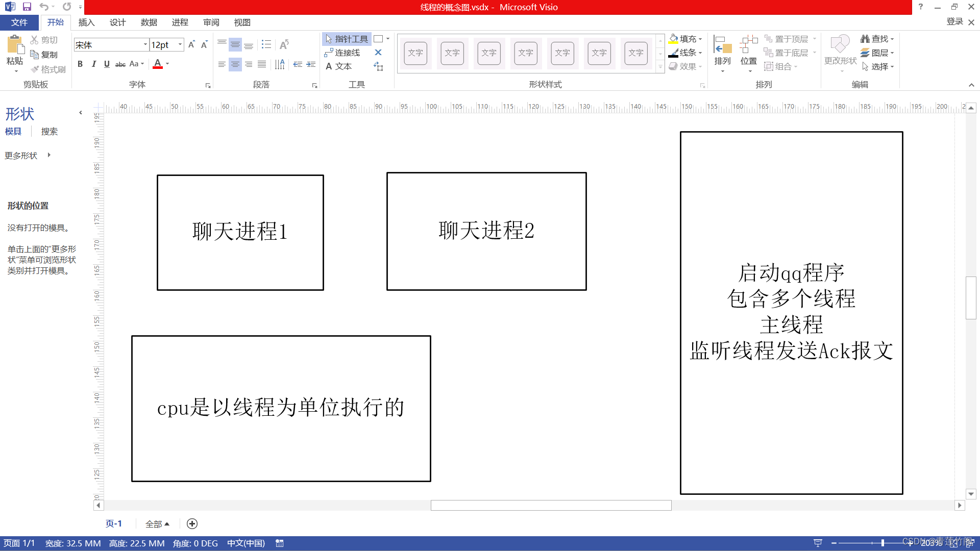
Task: Open the 12pt font size dropdown
Action: coord(180,45)
